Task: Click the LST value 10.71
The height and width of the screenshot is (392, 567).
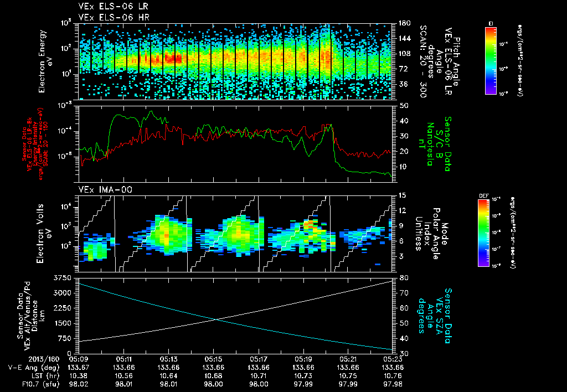Action: (259, 376)
